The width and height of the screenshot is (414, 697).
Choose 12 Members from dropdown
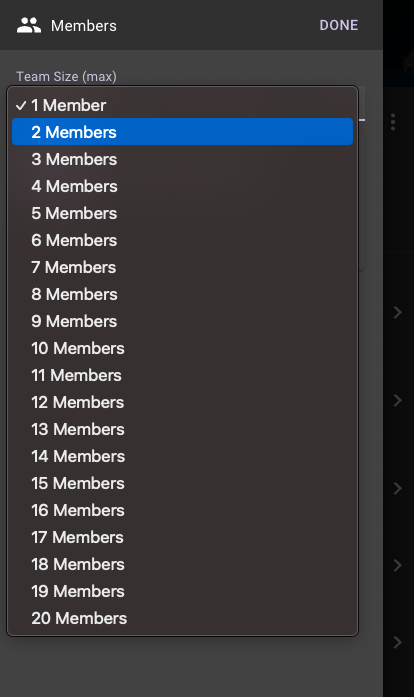tap(182, 402)
